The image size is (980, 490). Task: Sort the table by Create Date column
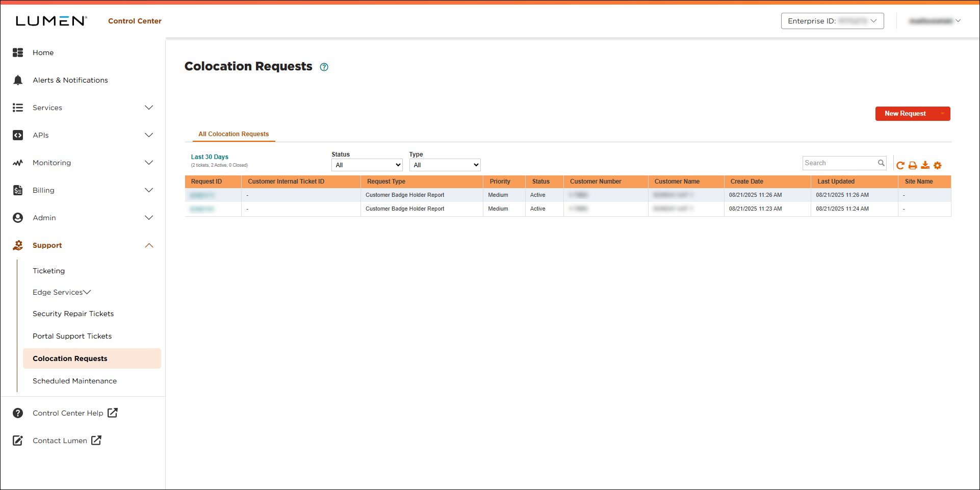tap(746, 182)
